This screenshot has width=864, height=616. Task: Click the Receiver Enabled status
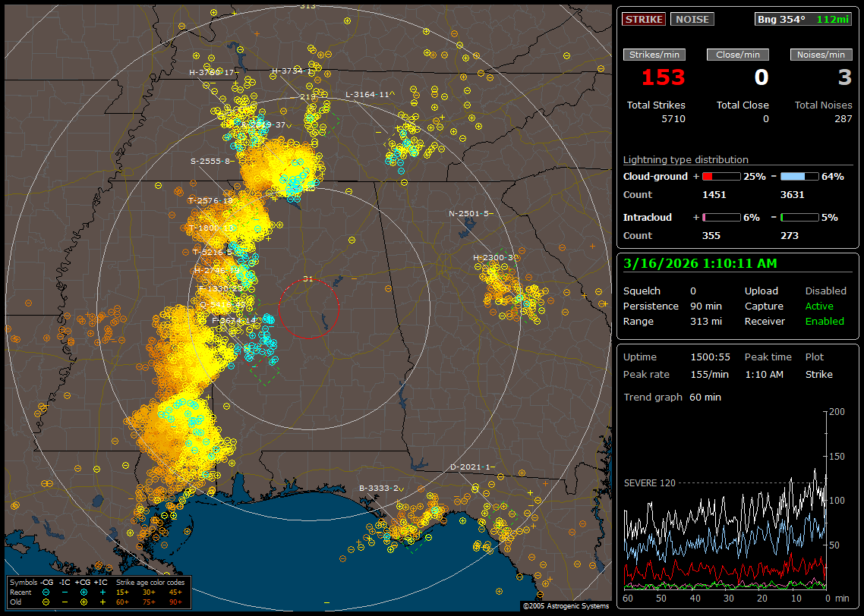click(x=824, y=321)
